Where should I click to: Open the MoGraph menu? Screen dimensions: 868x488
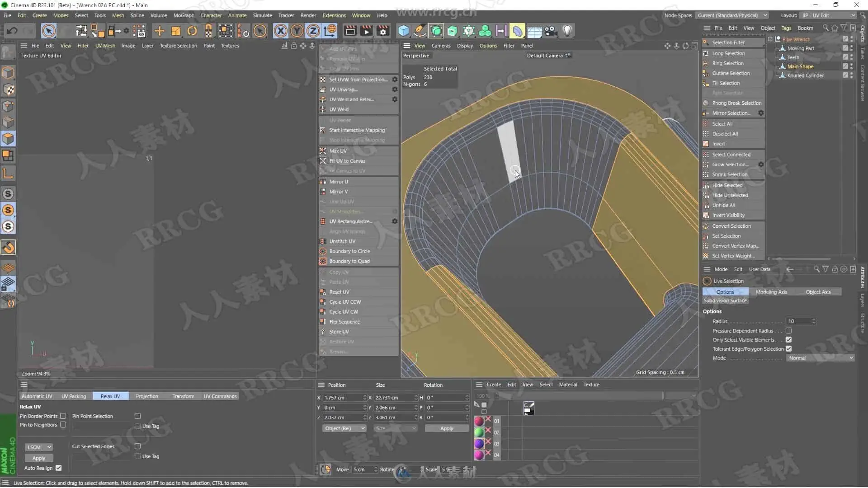(184, 15)
